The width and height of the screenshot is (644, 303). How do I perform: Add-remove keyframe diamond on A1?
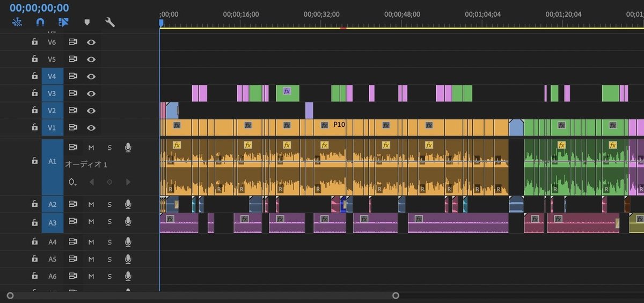click(109, 182)
